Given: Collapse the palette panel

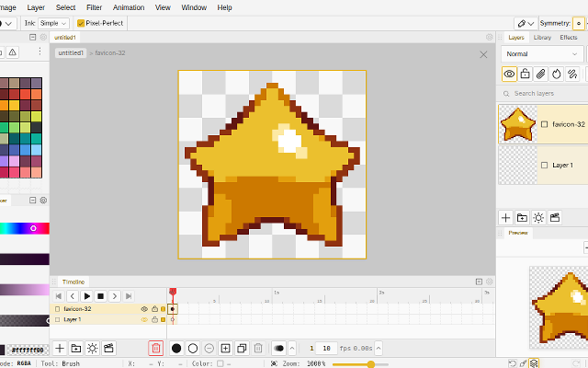Looking at the screenshot, I should pos(33,37).
